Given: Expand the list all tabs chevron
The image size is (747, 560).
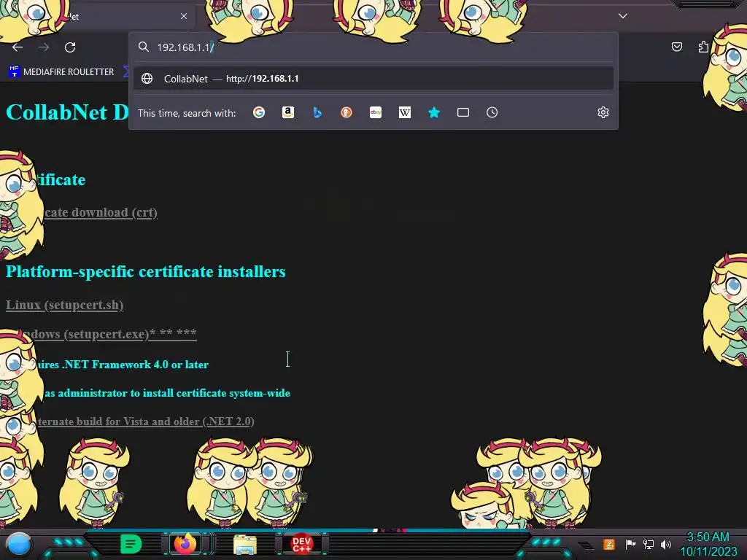Looking at the screenshot, I should click(623, 16).
